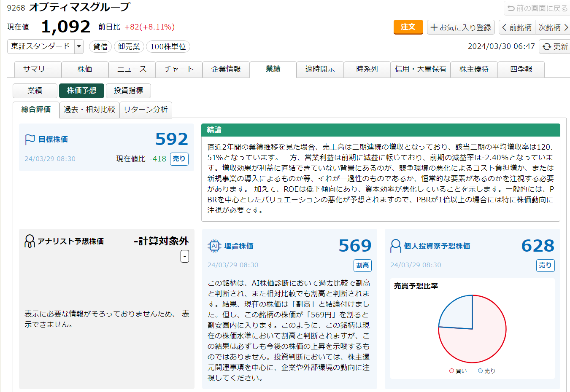
Task: Click the individual investor forecast person icon
Action: 396,246
